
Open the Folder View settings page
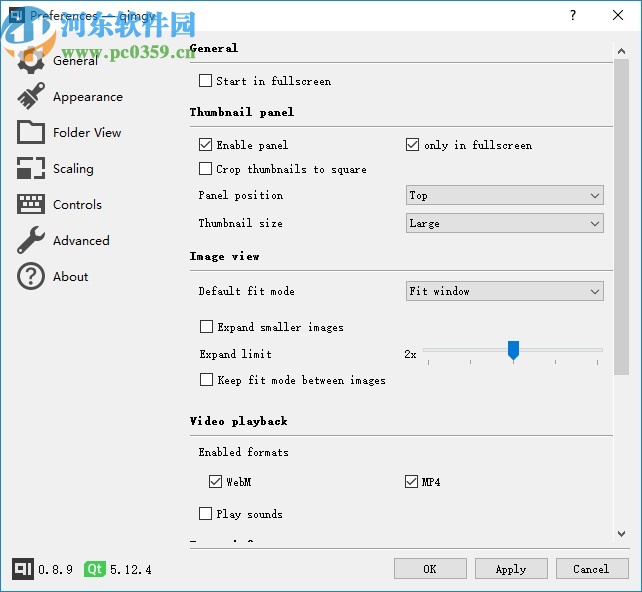pos(87,133)
